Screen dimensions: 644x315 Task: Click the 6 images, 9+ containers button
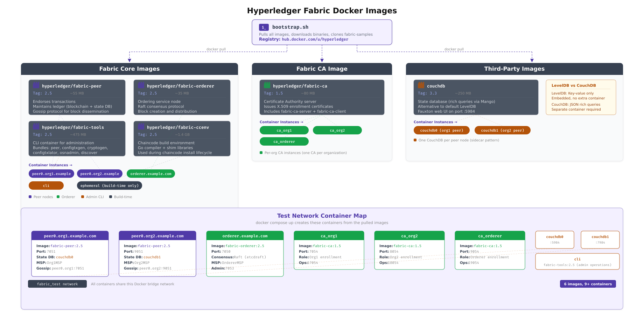tap(588, 284)
